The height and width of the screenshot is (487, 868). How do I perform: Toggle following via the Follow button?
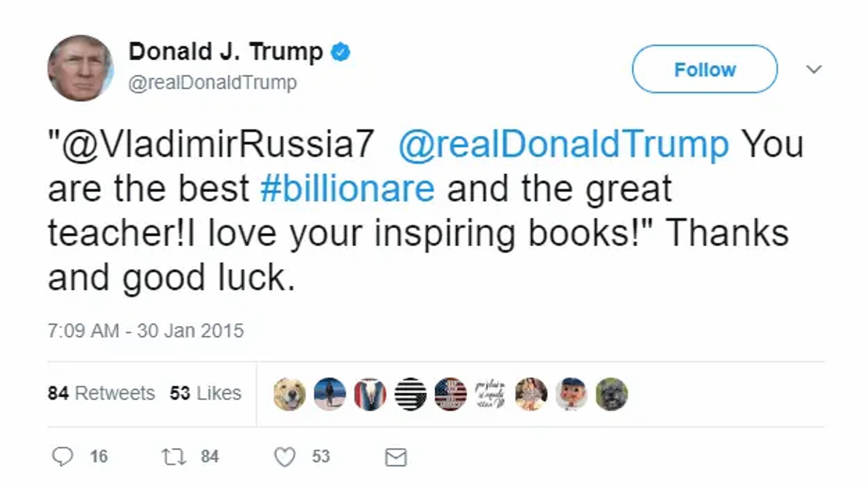[704, 69]
